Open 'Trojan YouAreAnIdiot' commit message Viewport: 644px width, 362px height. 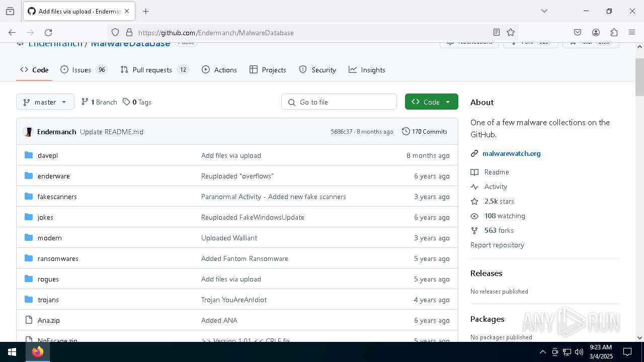234,300
